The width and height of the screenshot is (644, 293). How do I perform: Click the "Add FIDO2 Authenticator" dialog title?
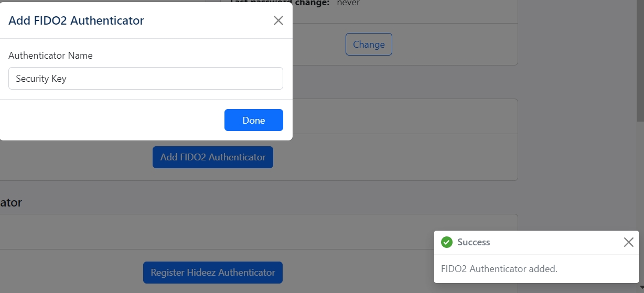tap(76, 20)
